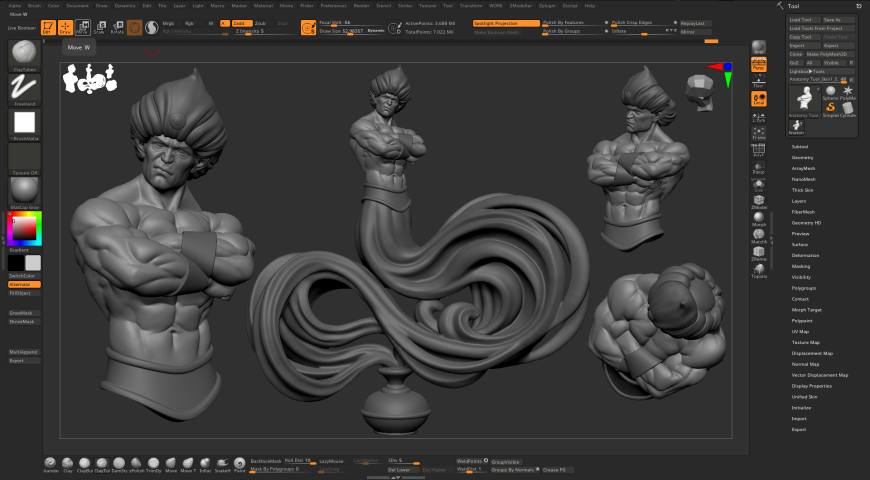The height and width of the screenshot is (480, 870).
Task: Pick the ClayBuildup brush in bottom shelf
Action: click(86, 461)
